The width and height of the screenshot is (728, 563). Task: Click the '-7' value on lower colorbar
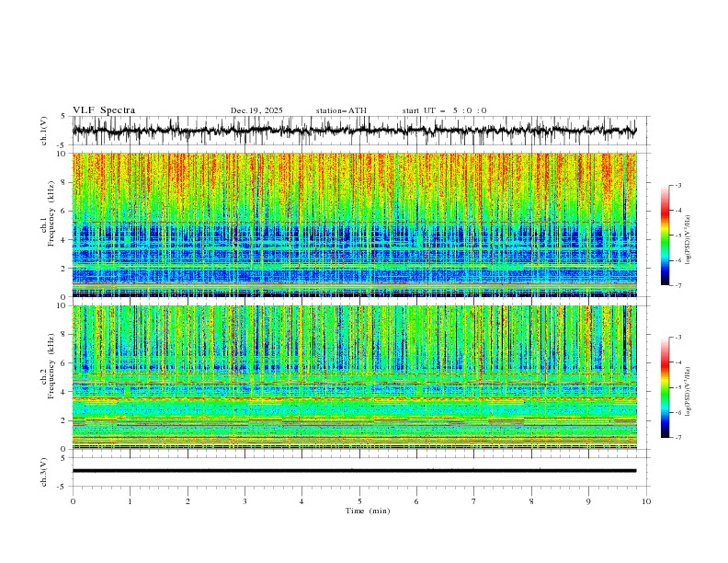pyautogui.click(x=677, y=437)
